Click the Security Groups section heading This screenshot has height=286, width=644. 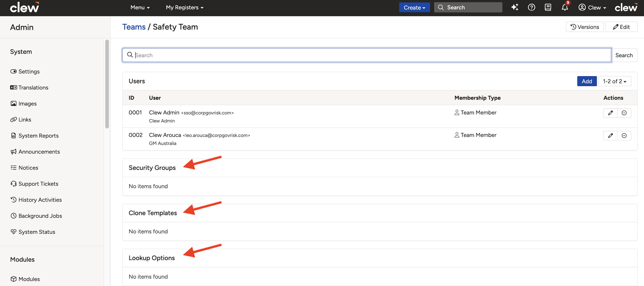[152, 168]
